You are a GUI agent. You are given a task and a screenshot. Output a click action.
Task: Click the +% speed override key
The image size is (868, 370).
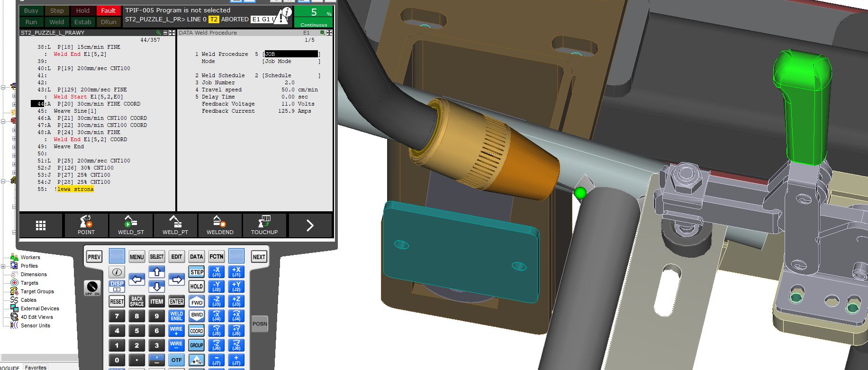(x=197, y=360)
